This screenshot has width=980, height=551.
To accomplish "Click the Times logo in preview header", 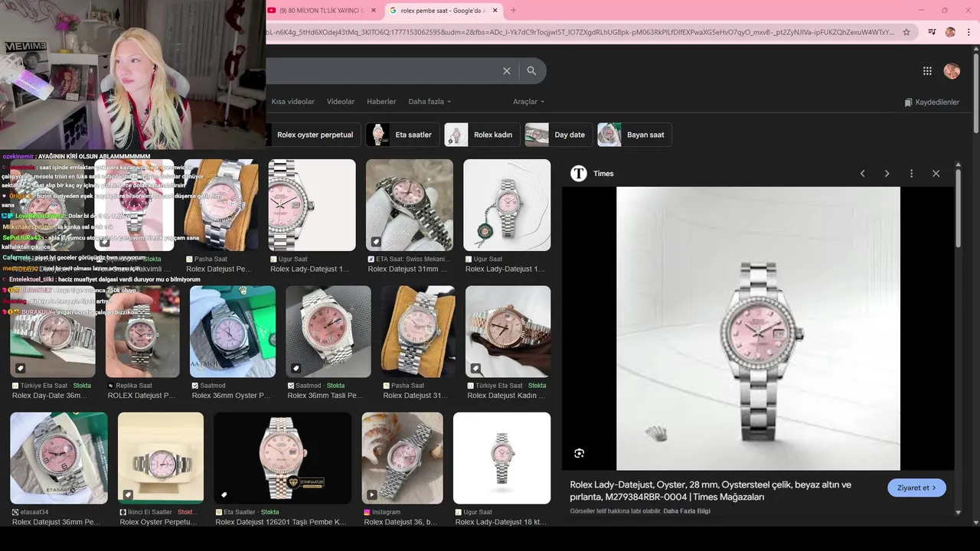I will tap(579, 174).
